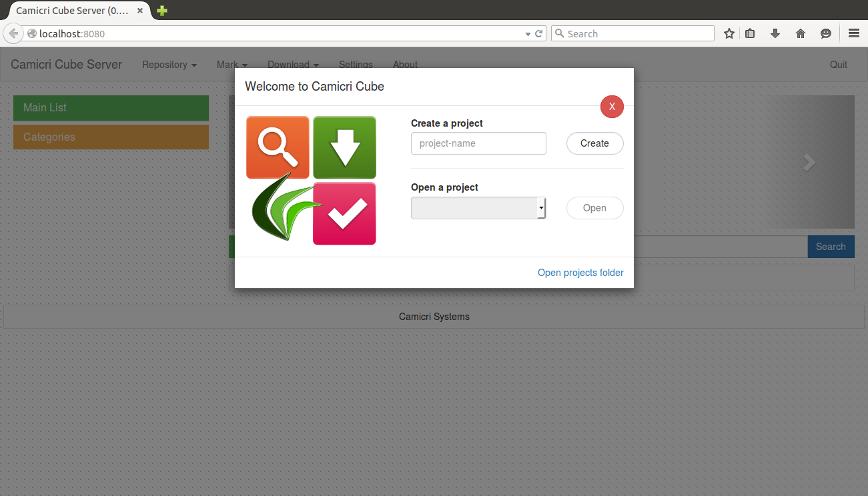
Task: Advance carousel with right chevron arrow
Action: (809, 162)
